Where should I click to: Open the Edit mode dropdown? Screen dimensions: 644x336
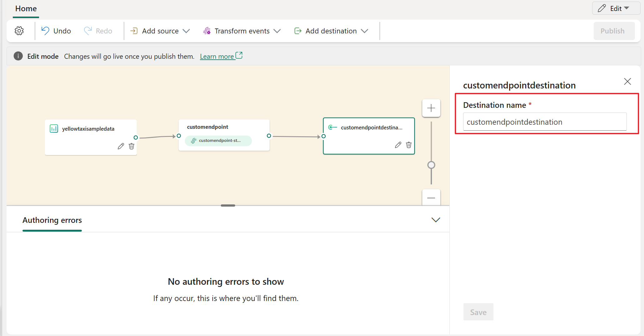click(616, 8)
